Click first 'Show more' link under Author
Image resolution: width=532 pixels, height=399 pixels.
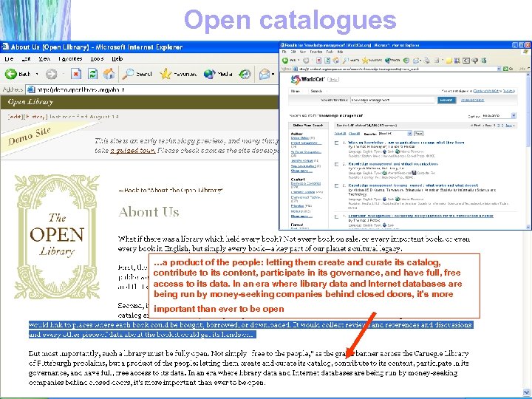tap(301, 171)
